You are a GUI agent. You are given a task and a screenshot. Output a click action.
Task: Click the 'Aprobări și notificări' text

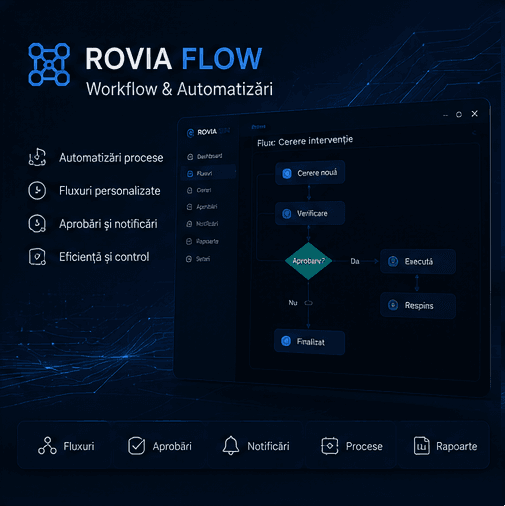[108, 224]
